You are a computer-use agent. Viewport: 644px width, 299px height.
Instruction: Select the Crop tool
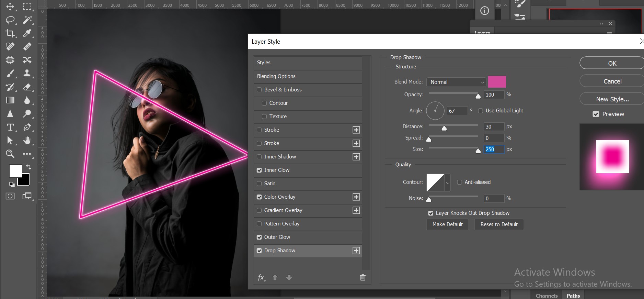click(x=10, y=33)
